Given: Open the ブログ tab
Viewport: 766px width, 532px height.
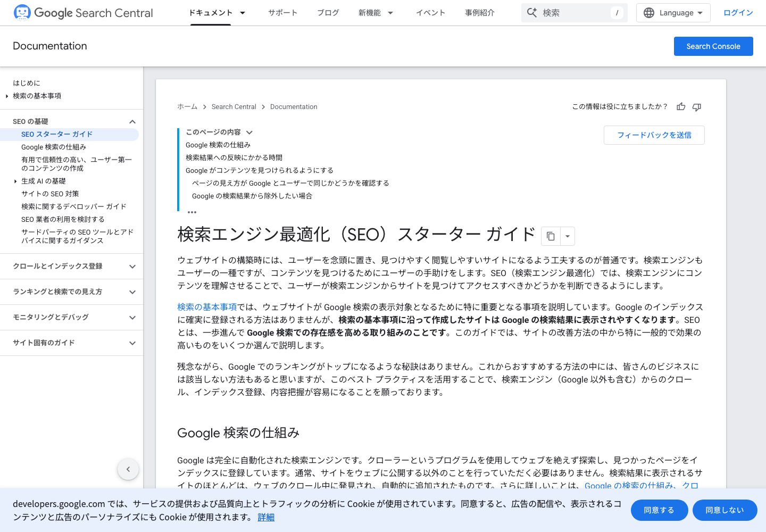Looking at the screenshot, I should click(x=328, y=13).
